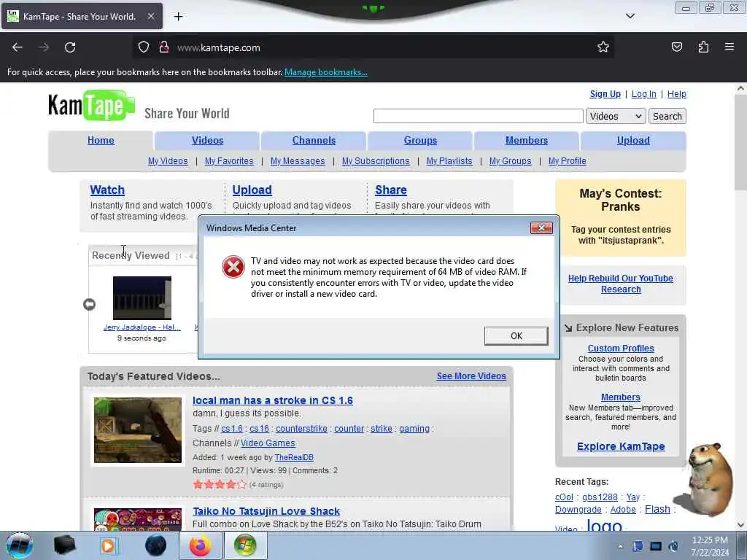
Task: Open the CS 1.6 stroke video thumbnail
Action: tap(138, 430)
